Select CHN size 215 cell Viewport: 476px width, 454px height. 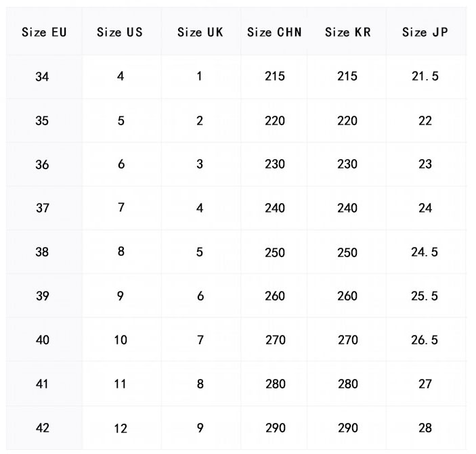pyautogui.click(x=275, y=76)
